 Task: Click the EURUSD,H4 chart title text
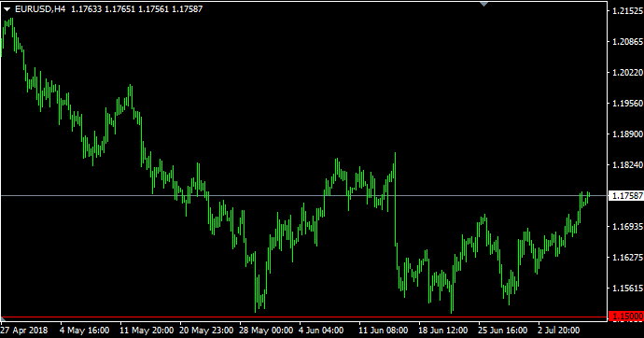click(x=40, y=9)
